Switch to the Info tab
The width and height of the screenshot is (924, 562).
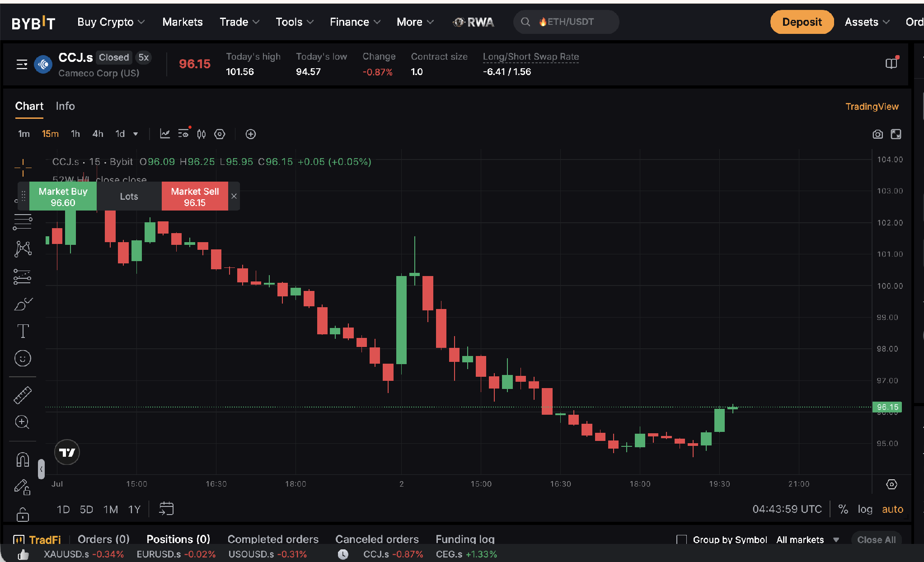click(x=65, y=106)
